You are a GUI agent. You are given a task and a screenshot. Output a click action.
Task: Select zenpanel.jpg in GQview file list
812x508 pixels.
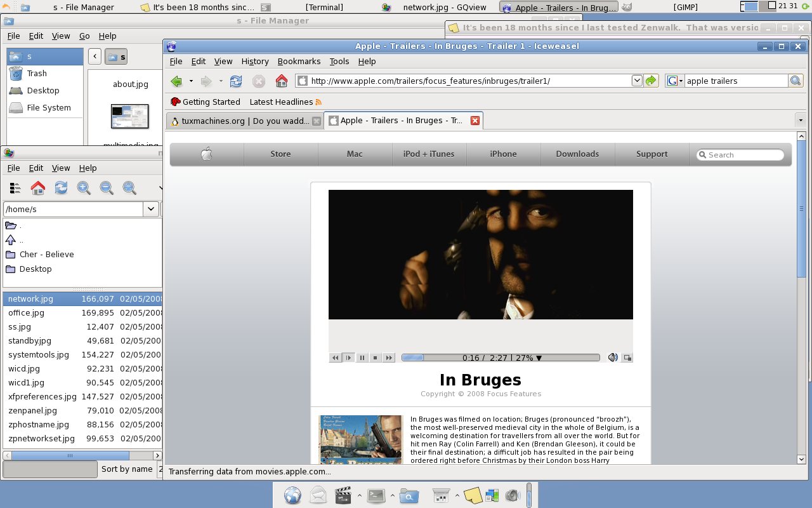coord(83,410)
